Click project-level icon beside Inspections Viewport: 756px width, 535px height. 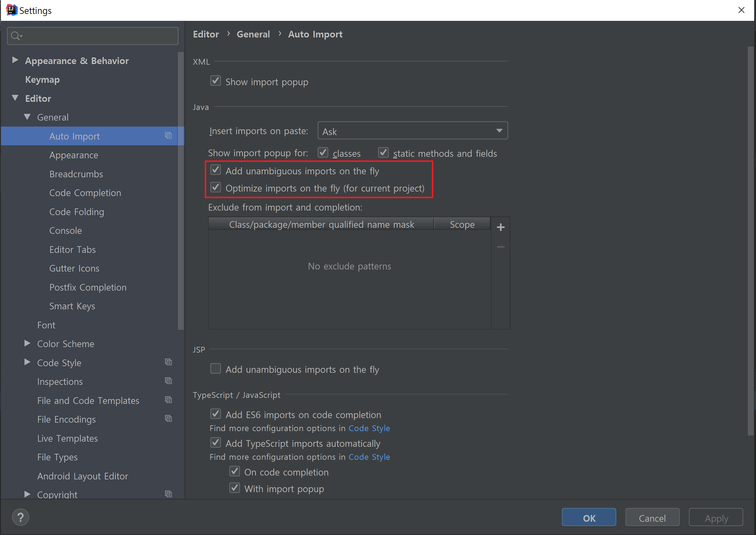point(168,381)
